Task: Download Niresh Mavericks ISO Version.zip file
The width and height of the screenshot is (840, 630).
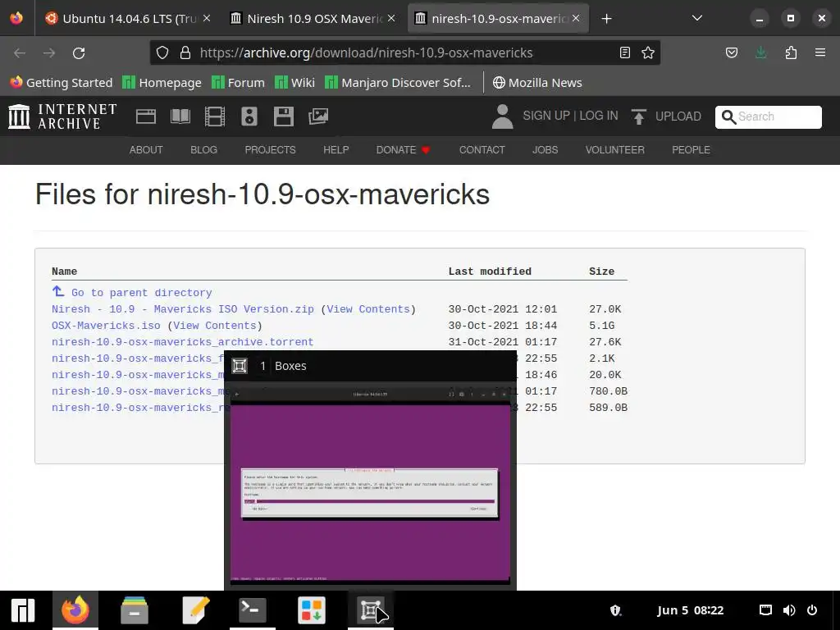Action: [x=183, y=309]
